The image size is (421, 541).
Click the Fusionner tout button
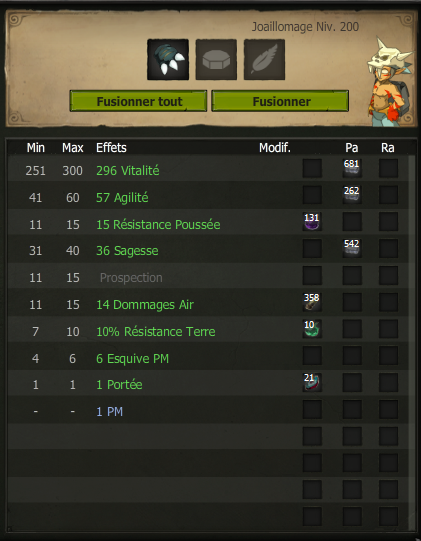click(138, 101)
